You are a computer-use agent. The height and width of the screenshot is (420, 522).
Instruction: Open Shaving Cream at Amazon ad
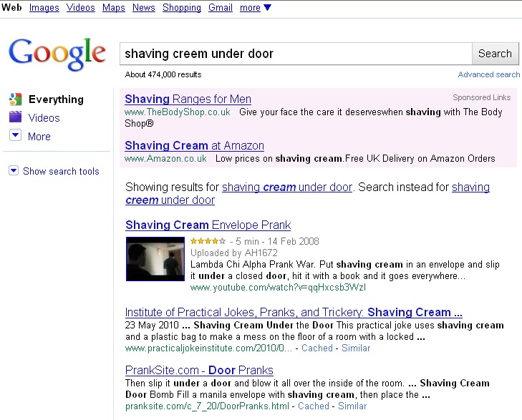(195, 146)
